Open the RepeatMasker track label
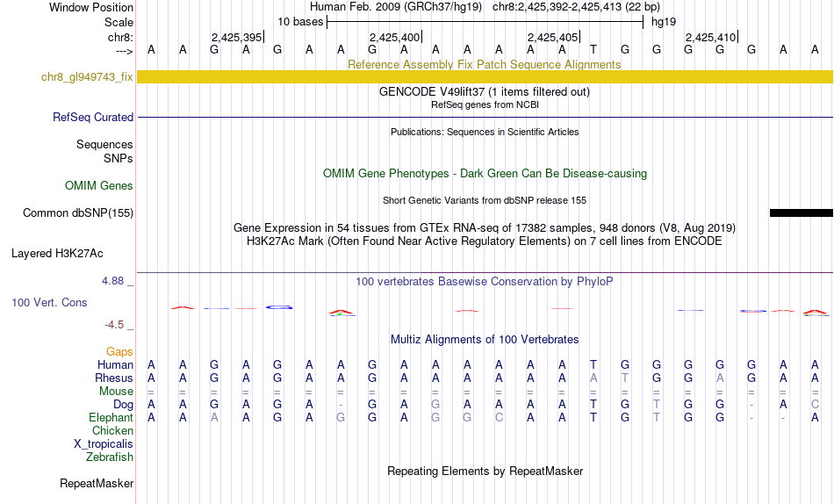 (97, 483)
